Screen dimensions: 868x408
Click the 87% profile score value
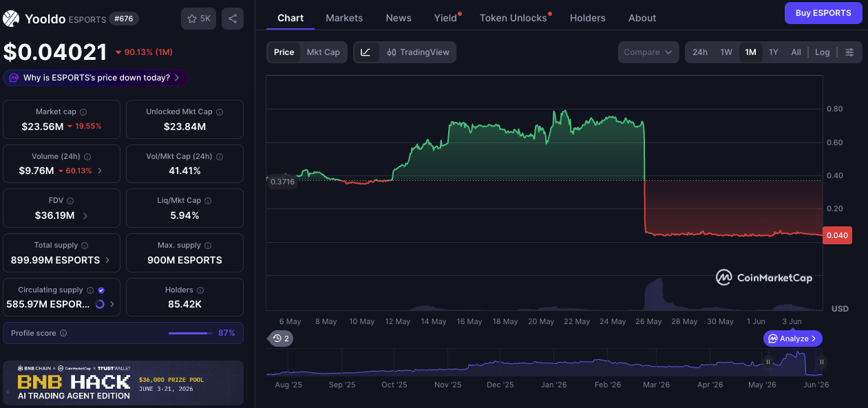[226, 333]
